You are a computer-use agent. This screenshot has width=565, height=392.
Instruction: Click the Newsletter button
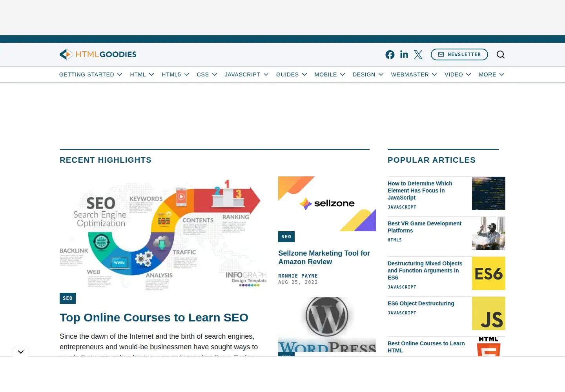tap(459, 54)
